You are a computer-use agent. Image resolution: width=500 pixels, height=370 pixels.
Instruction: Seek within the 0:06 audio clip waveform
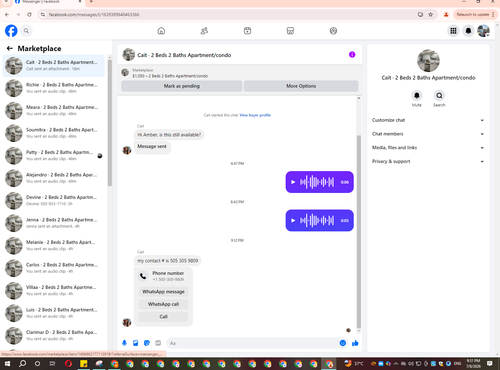tap(317, 182)
